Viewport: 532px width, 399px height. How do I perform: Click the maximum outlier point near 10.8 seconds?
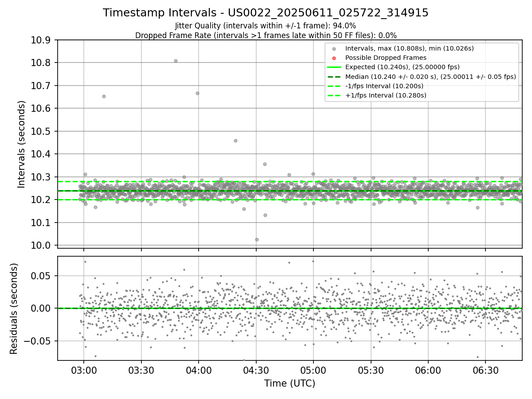(176, 61)
